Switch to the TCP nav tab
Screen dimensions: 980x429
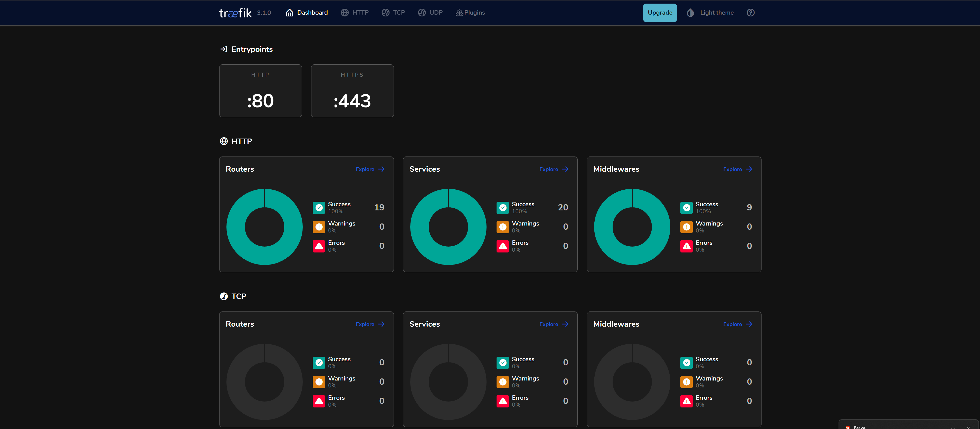click(x=393, y=13)
